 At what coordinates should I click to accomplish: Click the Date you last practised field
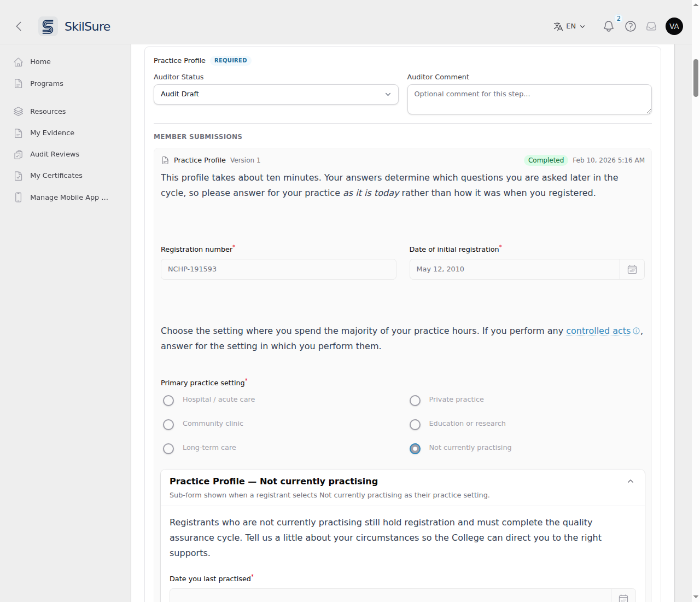coord(390,596)
